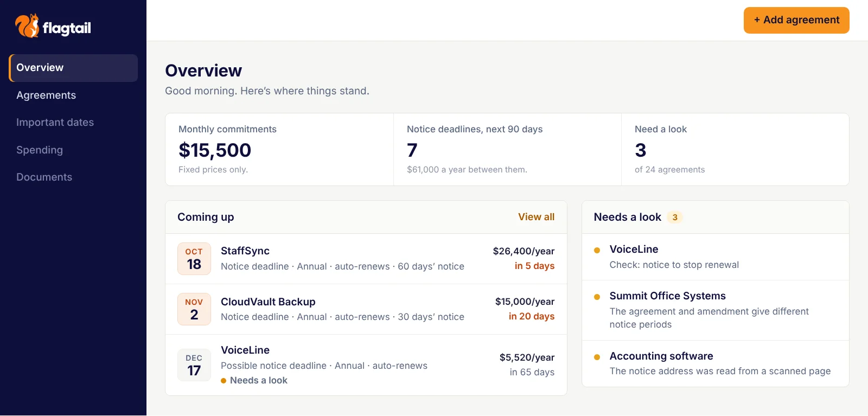Click the 'in 20 days' label
The width and height of the screenshot is (868, 416).
532,316
